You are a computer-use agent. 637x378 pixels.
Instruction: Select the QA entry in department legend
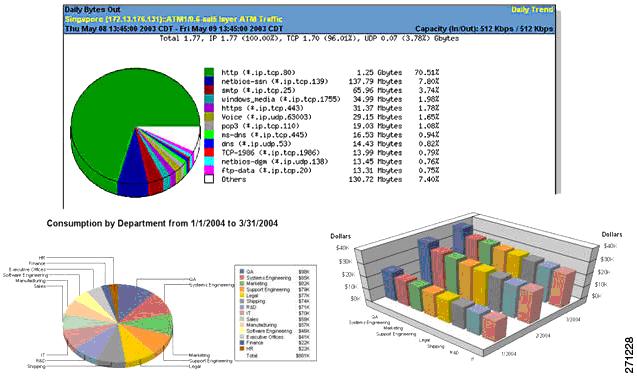(x=274, y=272)
